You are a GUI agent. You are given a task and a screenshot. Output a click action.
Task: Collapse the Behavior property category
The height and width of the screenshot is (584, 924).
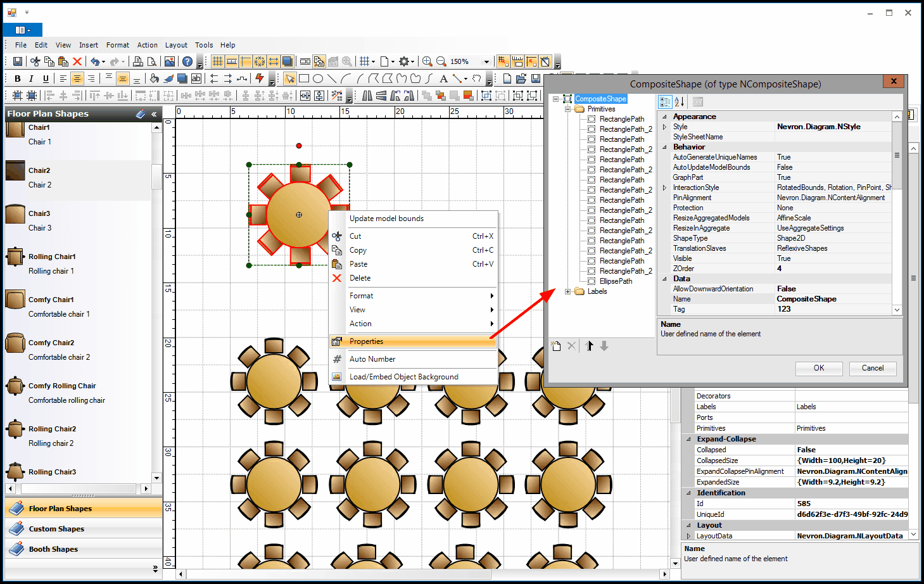tap(664, 147)
